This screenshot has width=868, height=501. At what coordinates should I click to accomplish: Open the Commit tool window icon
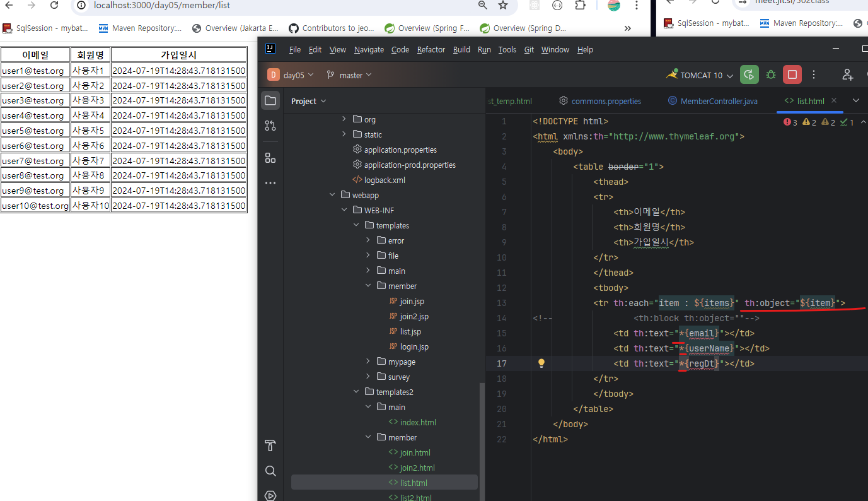[x=270, y=126]
